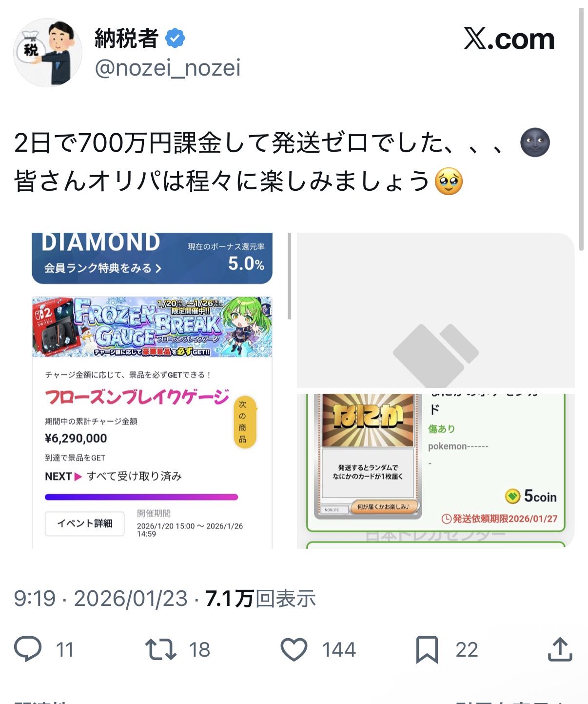Viewport: 588px width, 704px height.
Task: Open the reply comment icon
Action: [x=28, y=649]
